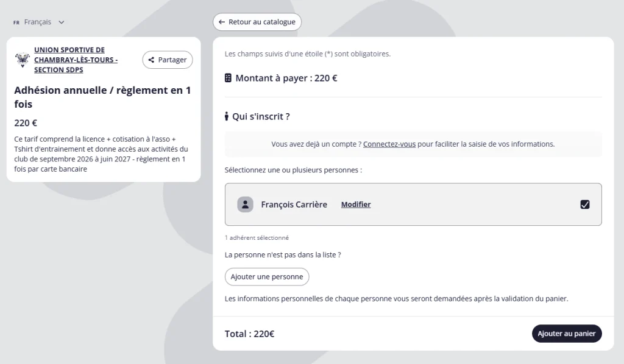Go back via Retour au catalogue
This screenshot has width=624, height=364.
click(257, 22)
